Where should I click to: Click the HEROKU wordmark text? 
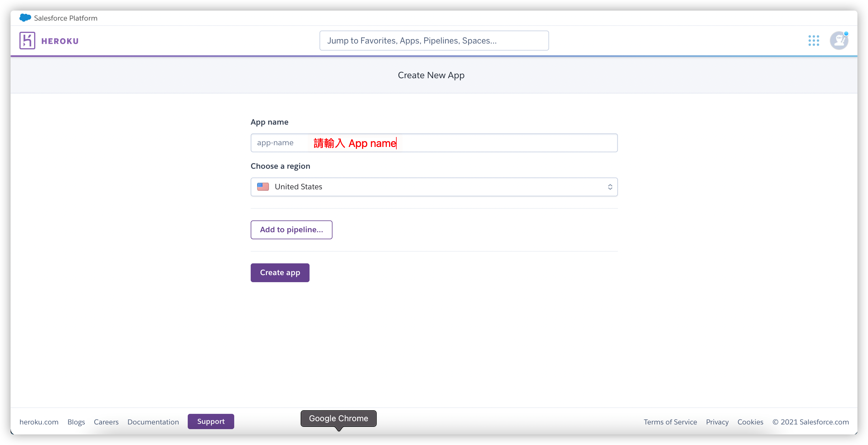(x=60, y=41)
